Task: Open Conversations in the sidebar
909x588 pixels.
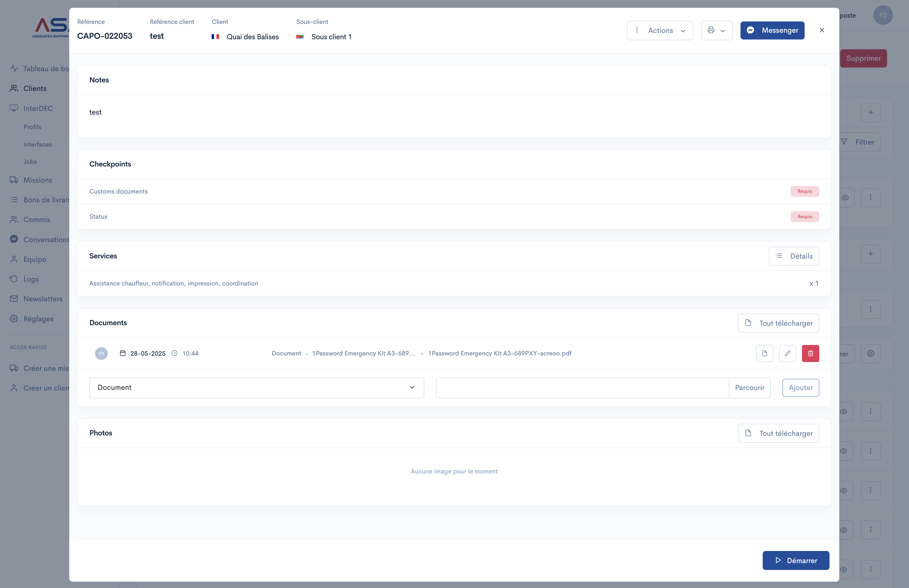Action: (x=39, y=239)
